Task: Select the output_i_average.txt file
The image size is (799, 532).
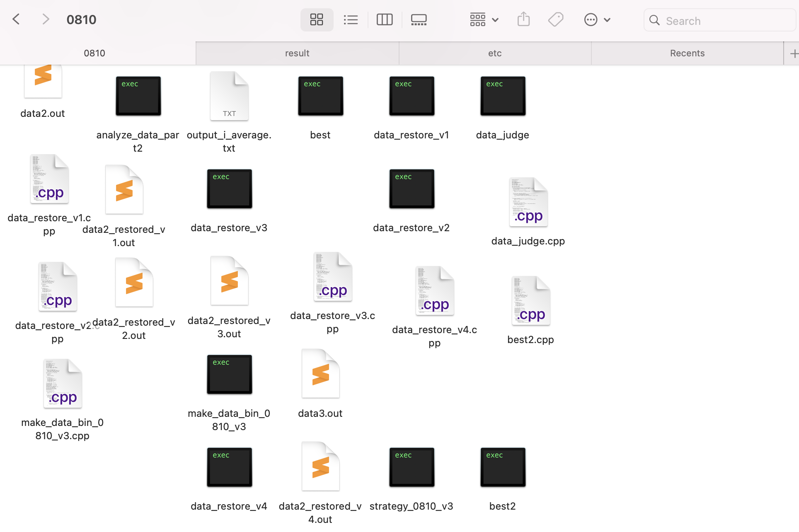Action: tap(229, 97)
